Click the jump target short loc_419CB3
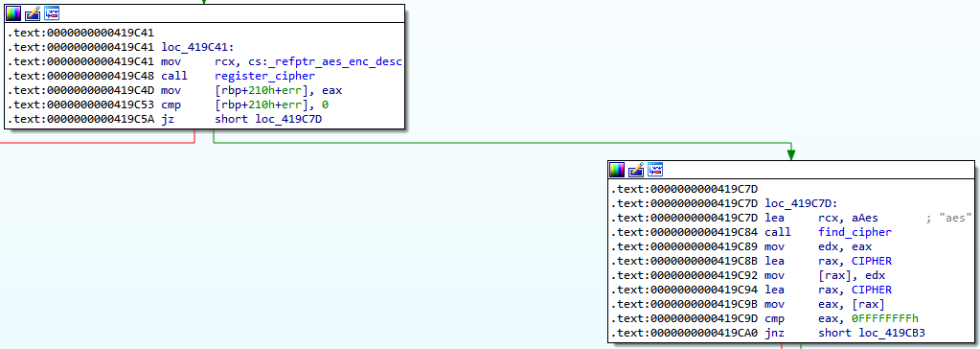Screen dimensions: 980x349 [872, 333]
